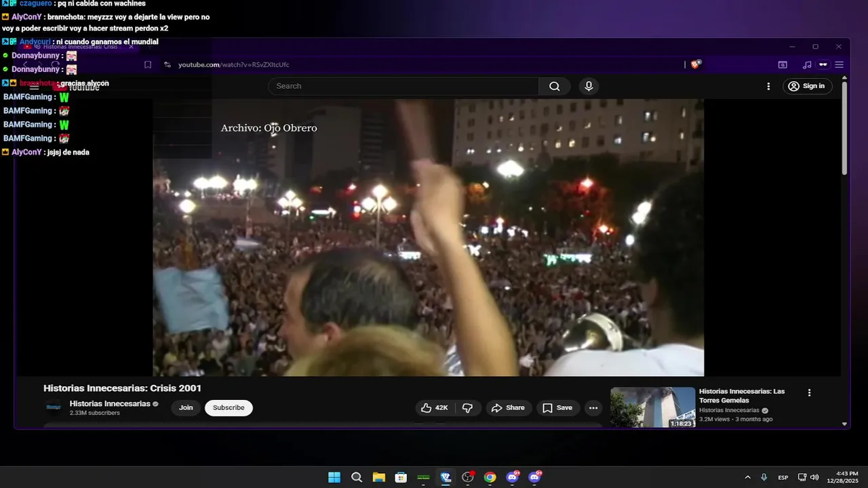This screenshot has height=488, width=868.
Task: Open the volume control in system tray
Action: (814, 477)
